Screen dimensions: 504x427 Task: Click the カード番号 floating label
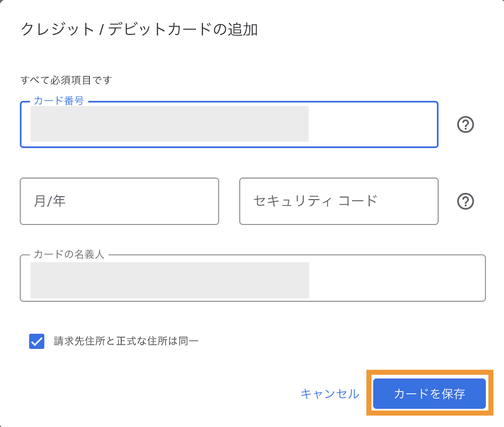[x=59, y=101]
